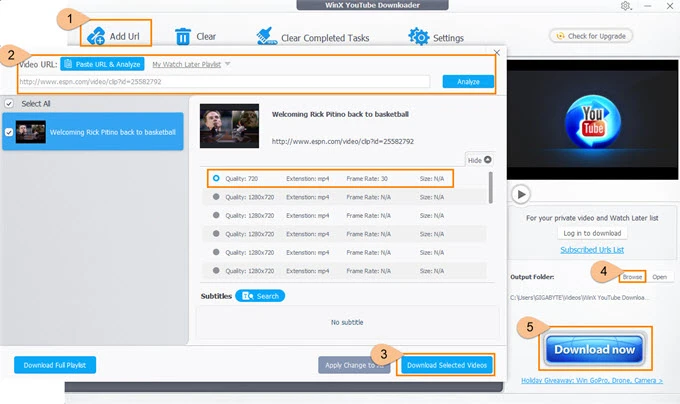The width and height of the screenshot is (680, 404).
Task: Collapse format list with Hide button
Action: (479, 160)
